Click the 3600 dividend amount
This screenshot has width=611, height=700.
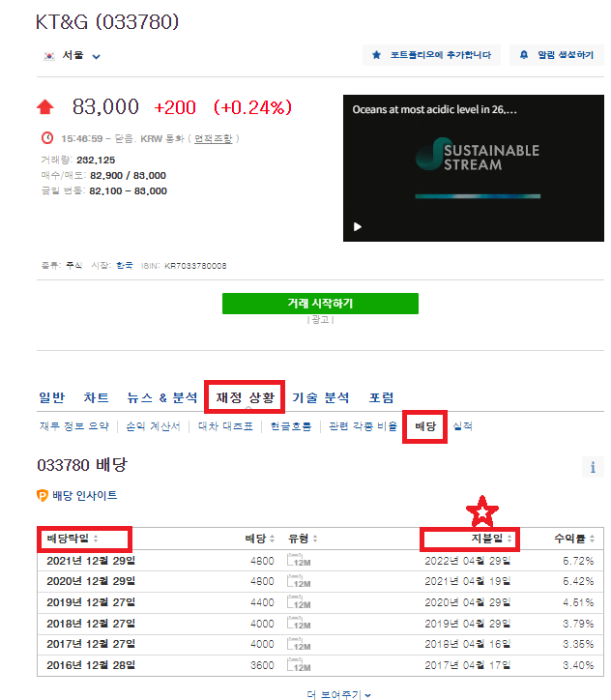(x=262, y=665)
